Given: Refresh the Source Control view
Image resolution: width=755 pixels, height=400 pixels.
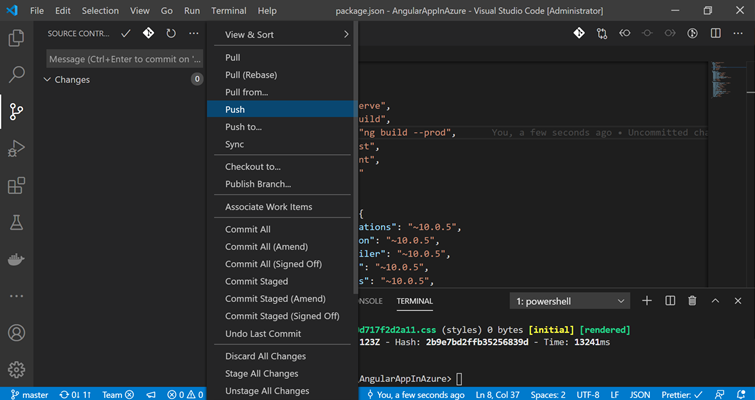Looking at the screenshot, I should coord(171,33).
